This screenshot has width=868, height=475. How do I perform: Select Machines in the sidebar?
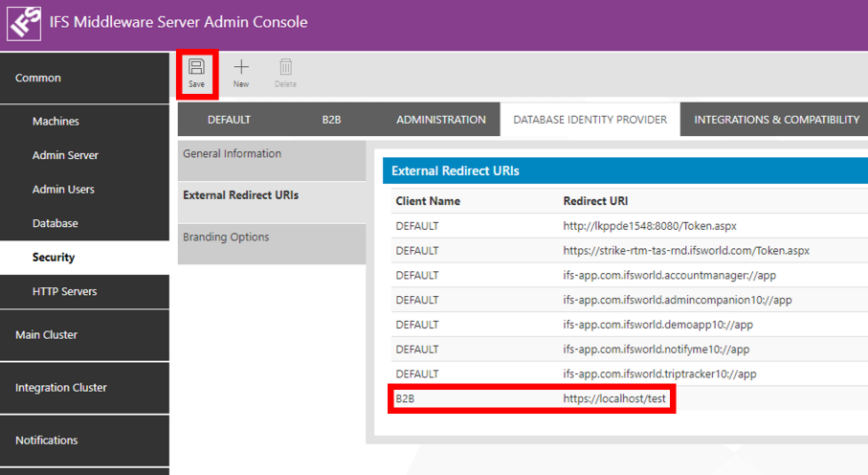(x=56, y=122)
